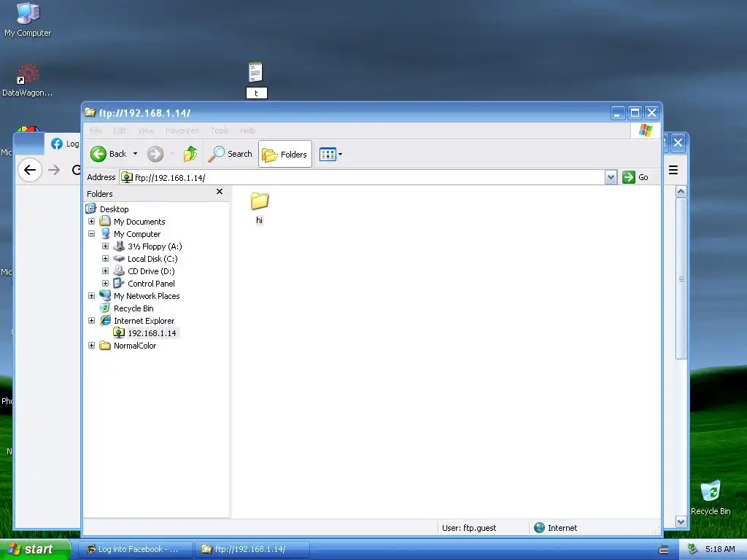Open the Back history dropdown arrow
This screenshot has height=560, width=747.
click(x=135, y=154)
